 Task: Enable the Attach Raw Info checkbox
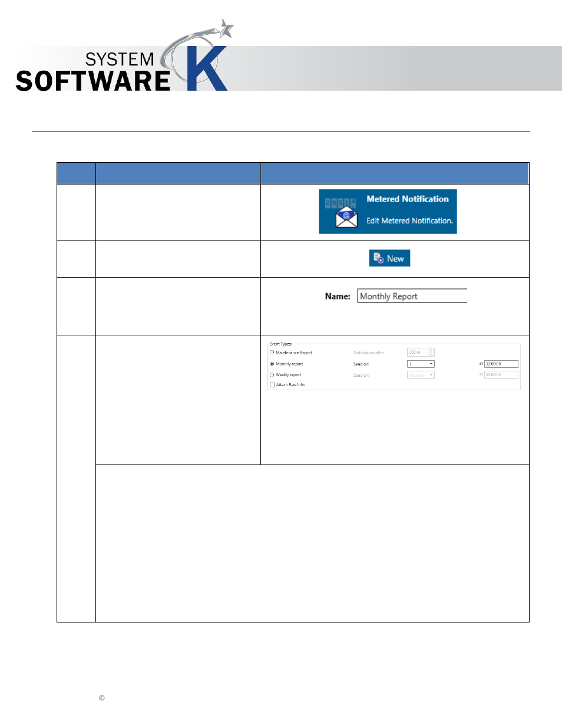coord(272,385)
